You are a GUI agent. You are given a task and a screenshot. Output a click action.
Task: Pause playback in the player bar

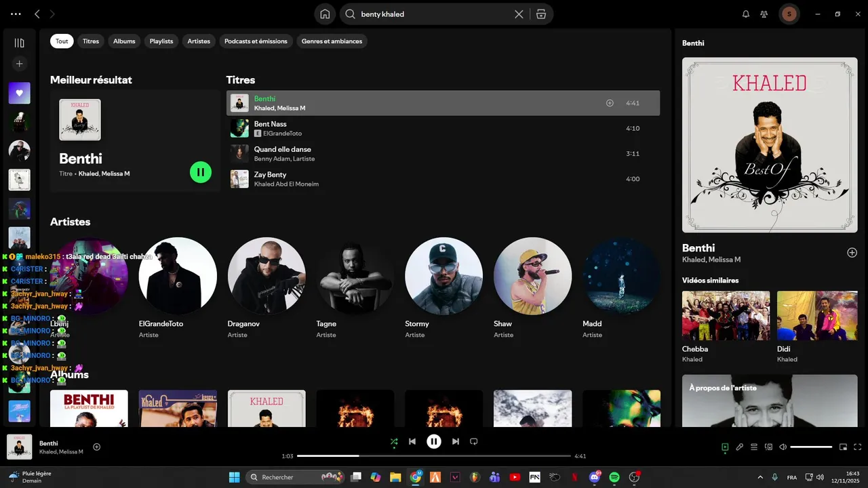coord(434,441)
